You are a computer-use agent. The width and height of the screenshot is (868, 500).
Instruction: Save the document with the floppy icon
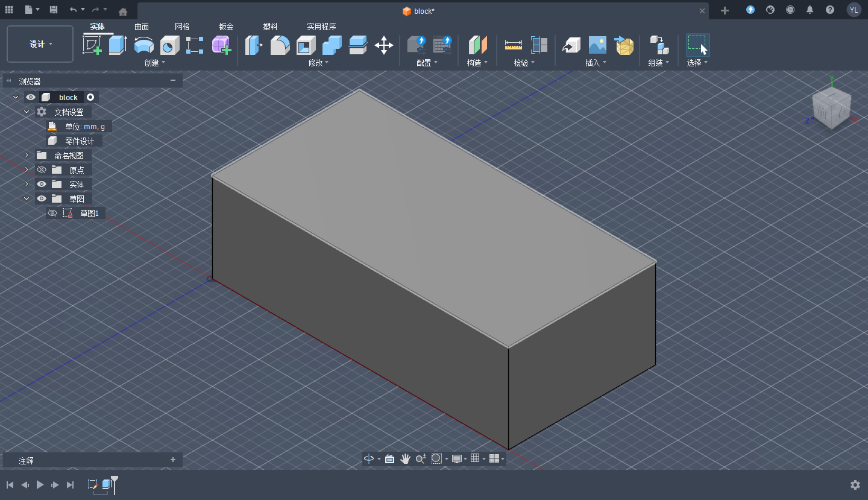click(x=54, y=10)
